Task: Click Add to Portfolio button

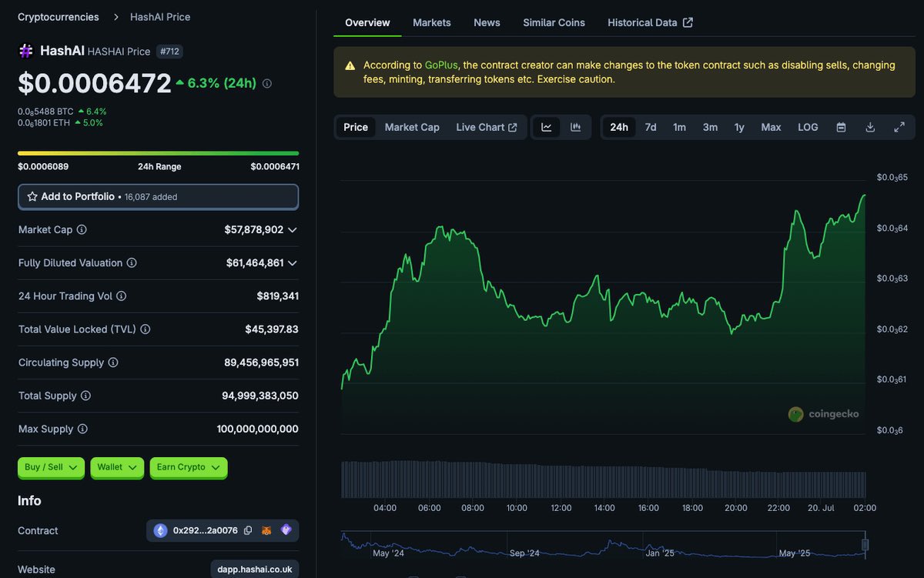Action: click(158, 196)
